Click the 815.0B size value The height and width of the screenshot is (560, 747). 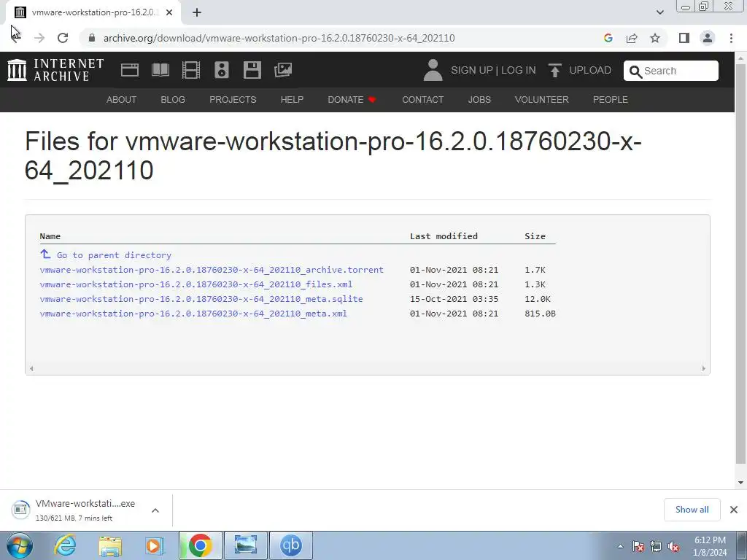541,314
